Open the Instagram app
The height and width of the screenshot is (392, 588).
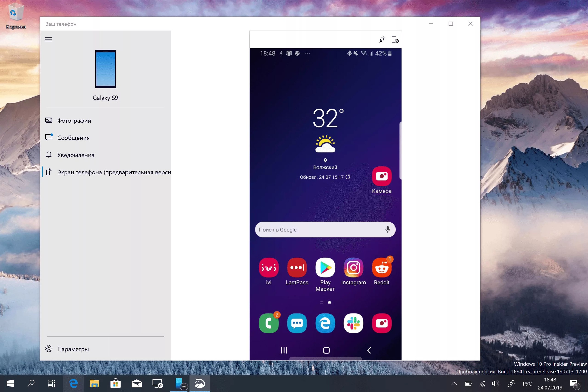point(353,268)
